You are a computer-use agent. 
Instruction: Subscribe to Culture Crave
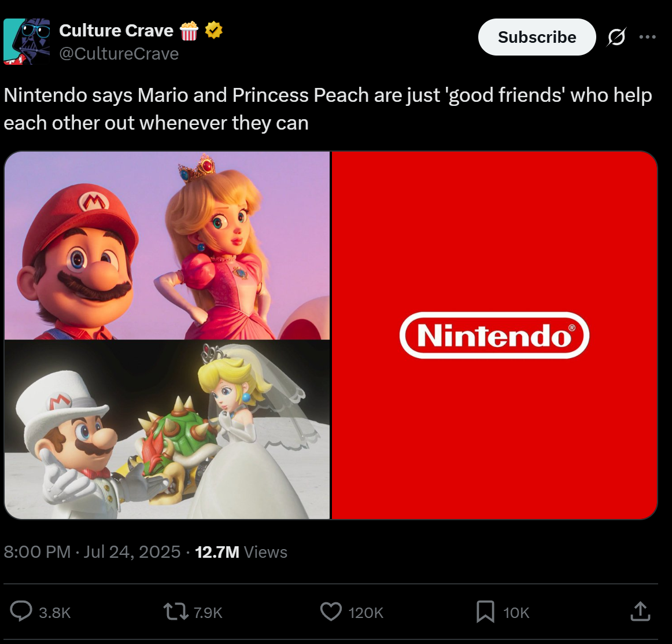537,37
